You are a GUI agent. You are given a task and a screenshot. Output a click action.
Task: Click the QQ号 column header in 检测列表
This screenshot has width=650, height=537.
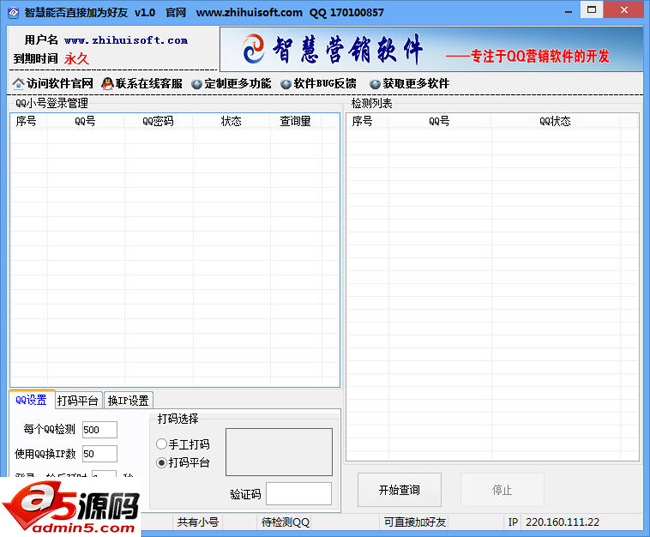click(x=439, y=121)
